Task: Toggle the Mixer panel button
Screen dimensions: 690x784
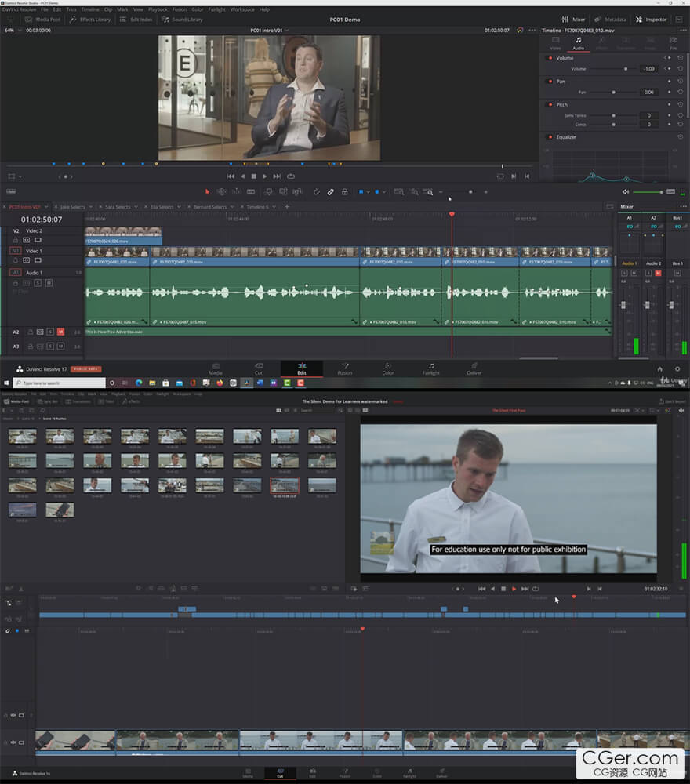Action: [573, 20]
